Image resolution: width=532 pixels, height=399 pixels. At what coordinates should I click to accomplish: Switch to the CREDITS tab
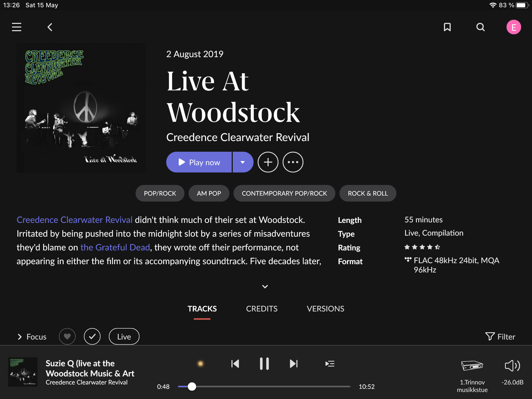(x=262, y=309)
